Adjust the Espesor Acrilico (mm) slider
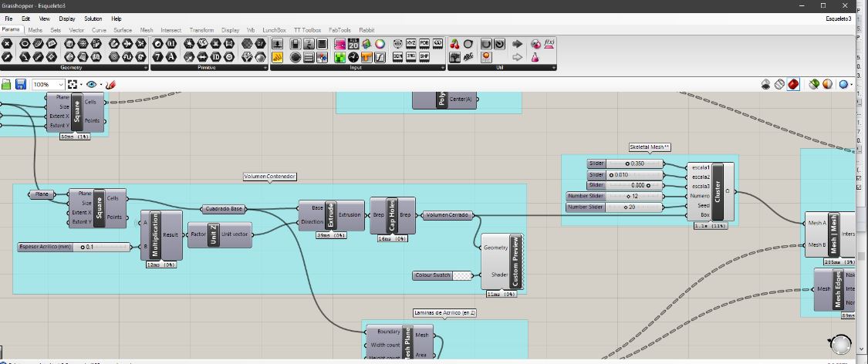The height and width of the screenshot is (364, 868). (x=73, y=247)
